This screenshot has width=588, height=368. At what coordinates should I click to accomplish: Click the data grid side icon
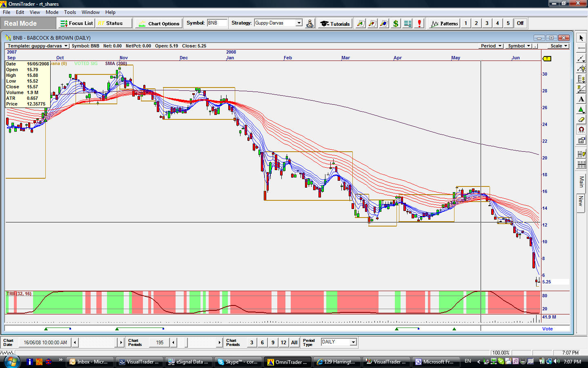pyautogui.click(x=581, y=164)
